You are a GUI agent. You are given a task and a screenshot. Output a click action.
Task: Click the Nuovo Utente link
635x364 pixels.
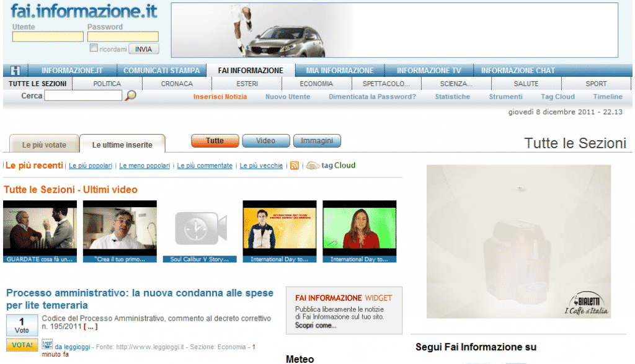point(288,97)
